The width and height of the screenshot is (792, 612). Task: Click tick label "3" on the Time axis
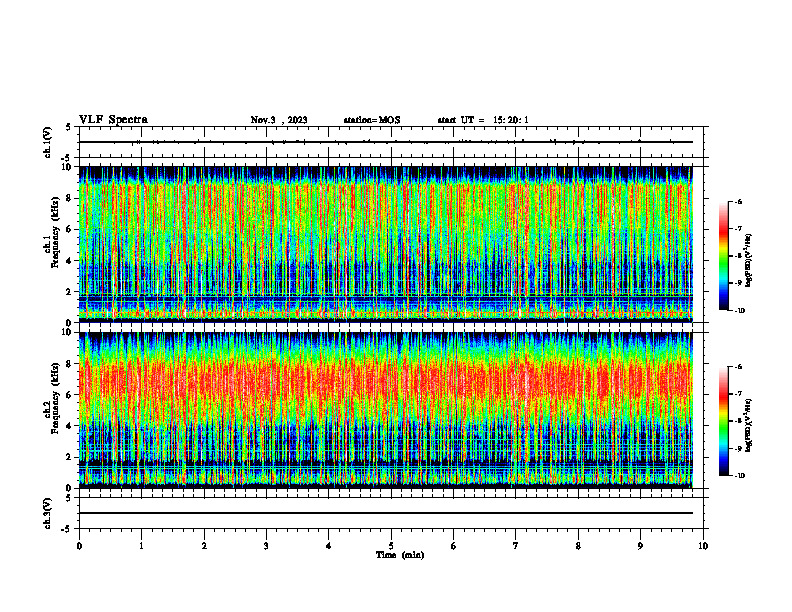[266, 546]
